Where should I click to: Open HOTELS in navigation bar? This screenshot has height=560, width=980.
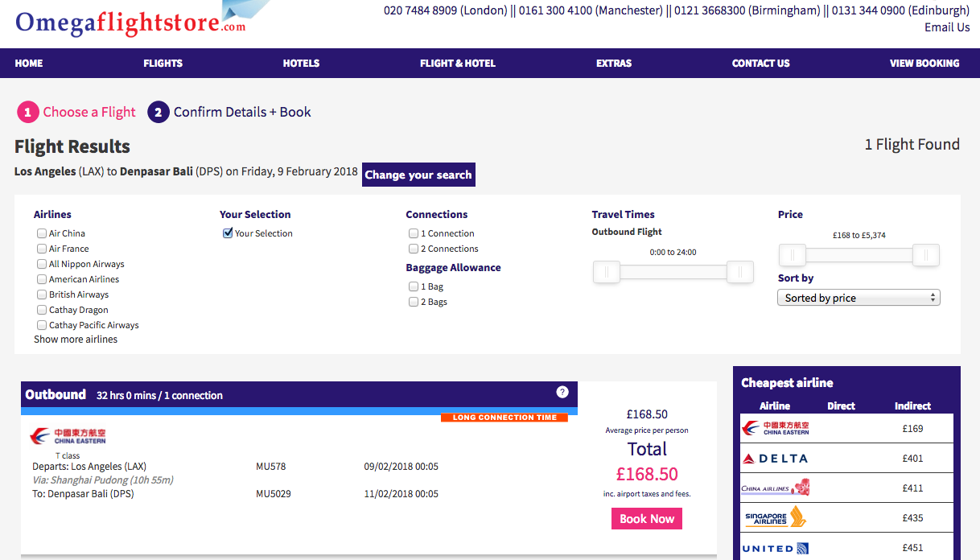coord(302,64)
